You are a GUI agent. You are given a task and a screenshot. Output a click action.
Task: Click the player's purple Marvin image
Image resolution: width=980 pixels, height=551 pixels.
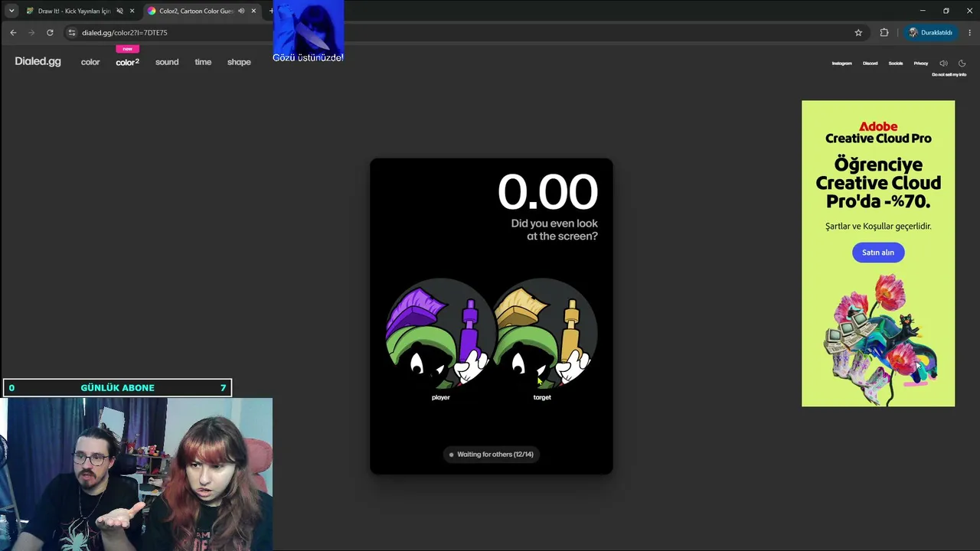(x=440, y=334)
